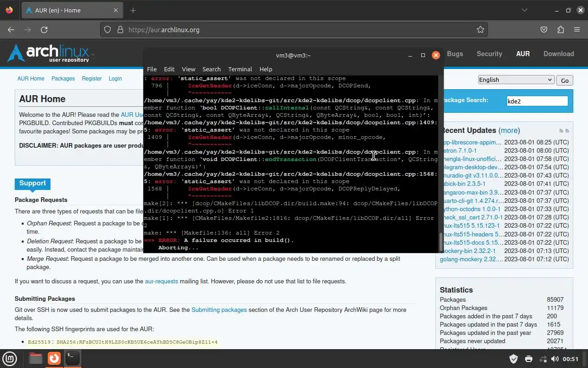
Task: Open the Linux Mint start menu
Action: click(10, 358)
